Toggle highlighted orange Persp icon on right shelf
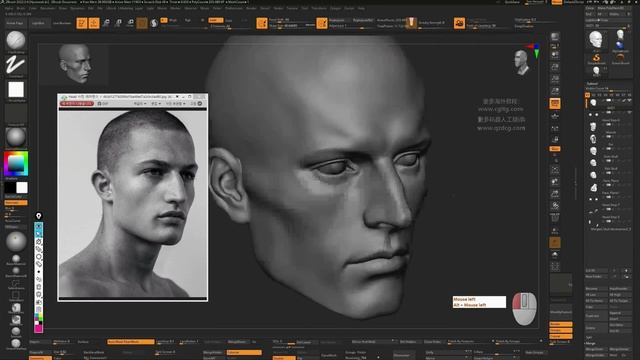 (555, 104)
